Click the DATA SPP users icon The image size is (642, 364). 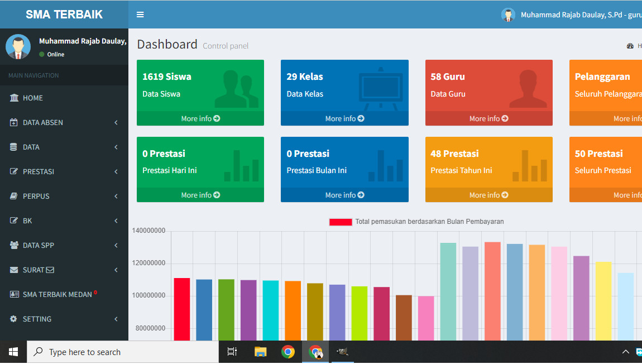14,245
